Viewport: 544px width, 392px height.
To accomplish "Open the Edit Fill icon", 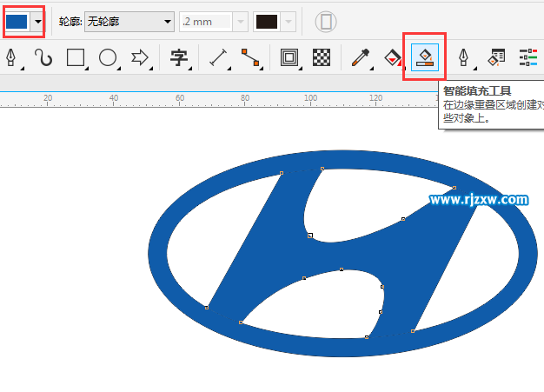I will point(496,57).
